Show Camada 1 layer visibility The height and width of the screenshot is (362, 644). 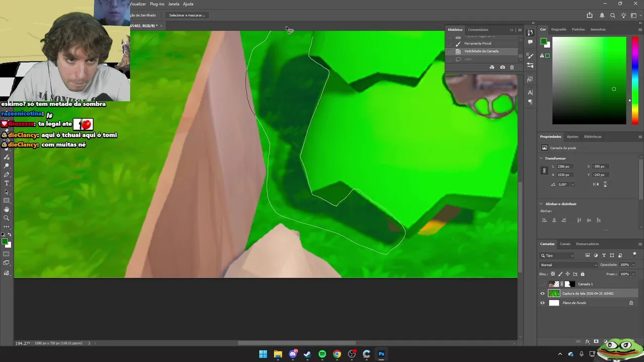point(542,284)
